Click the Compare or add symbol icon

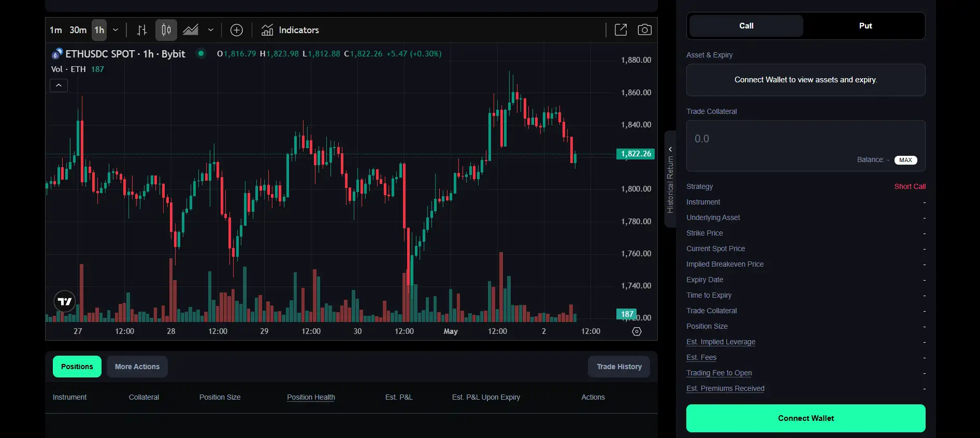pos(237,30)
